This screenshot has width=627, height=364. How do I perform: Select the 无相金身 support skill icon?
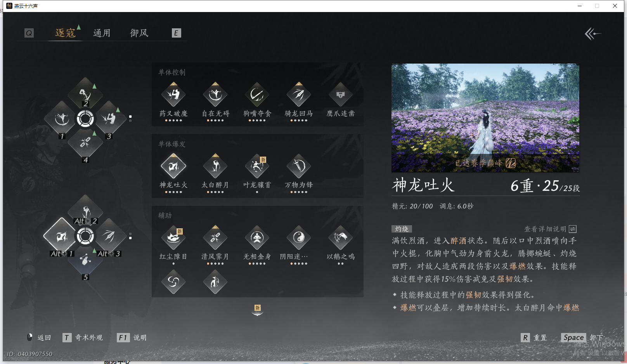click(257, 237)
